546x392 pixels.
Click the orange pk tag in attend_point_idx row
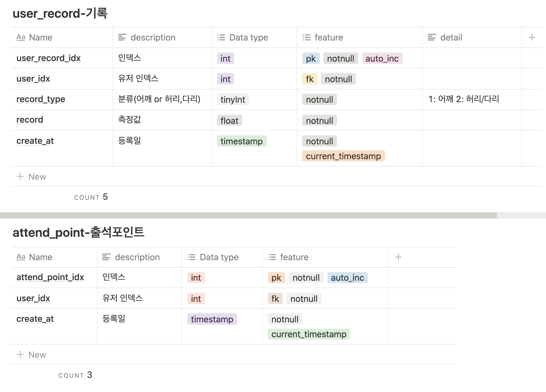(x=276, y=278)
